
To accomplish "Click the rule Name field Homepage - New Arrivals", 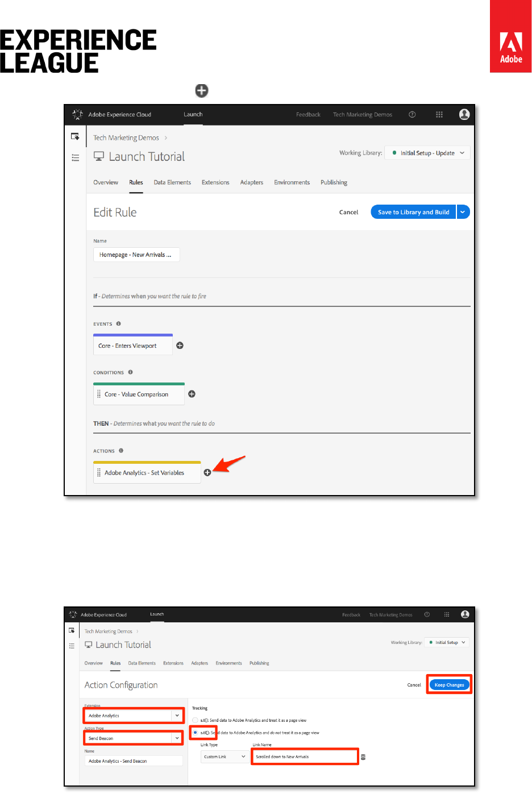I will tap(136, 255).
